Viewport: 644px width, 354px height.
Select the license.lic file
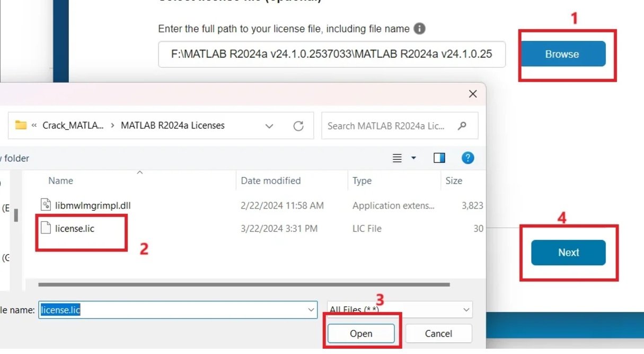(75, 229)
